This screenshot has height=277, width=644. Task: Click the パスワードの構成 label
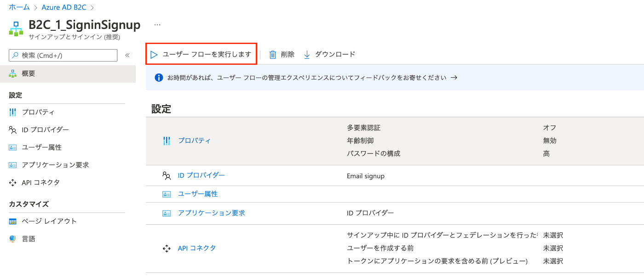click(x=374, y=153)
